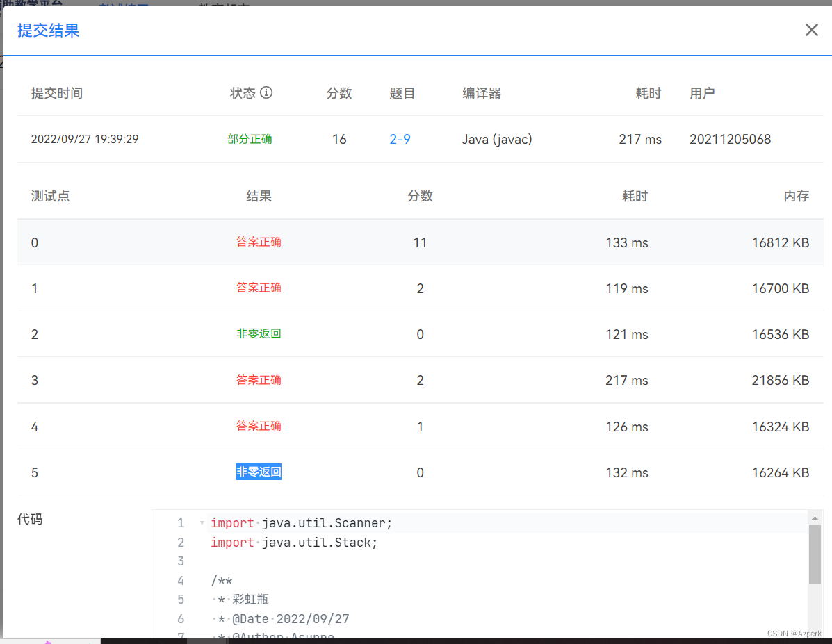
Task: Click the total time 217 ms in summary row
Action: (x=640, y=139)
